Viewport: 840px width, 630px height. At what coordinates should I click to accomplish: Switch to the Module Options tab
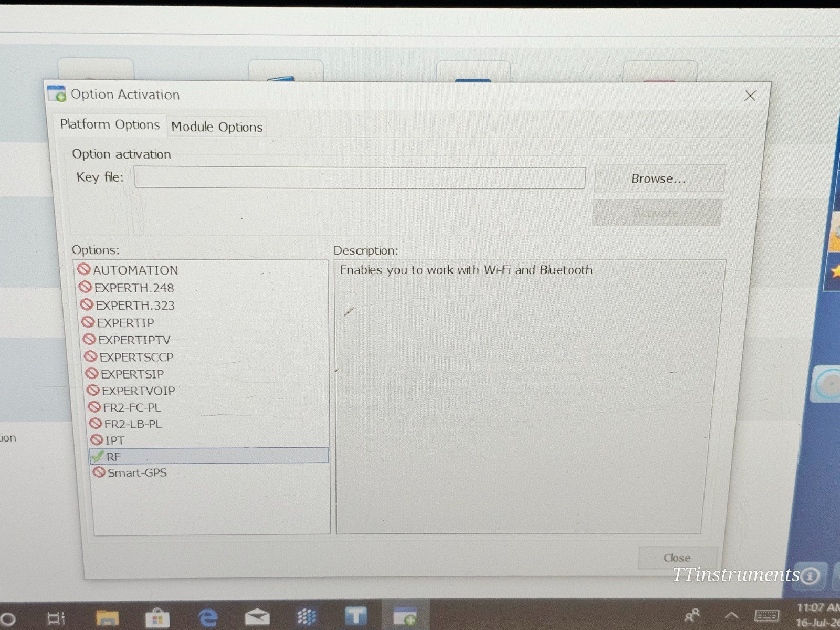point(217,127)
